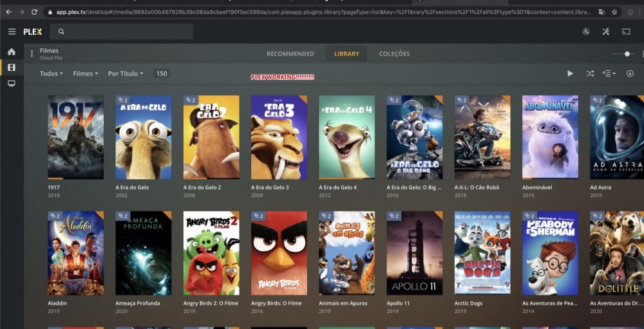
Task: Open the Filmes type dropdown
Action: pyautogui.click(x=86, y=73)
